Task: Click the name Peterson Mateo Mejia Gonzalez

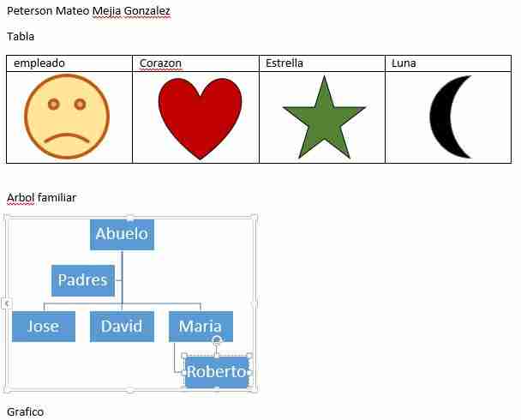Action: (x=89, y=11)
